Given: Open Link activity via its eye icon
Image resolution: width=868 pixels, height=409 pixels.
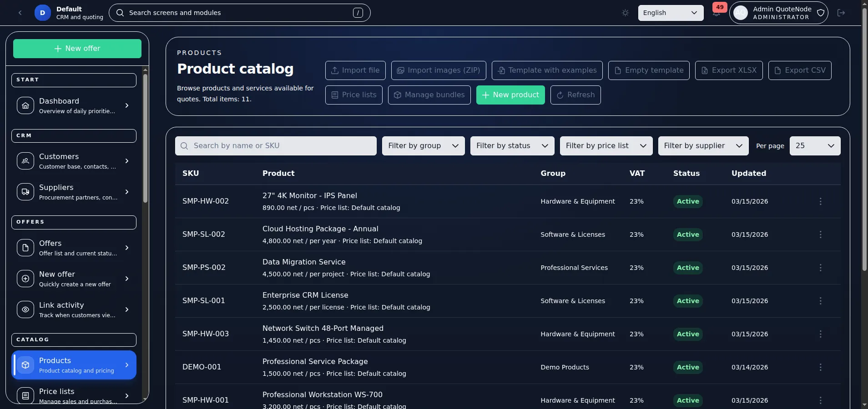Looking at the screenshot, I should [x=26, y=309].
